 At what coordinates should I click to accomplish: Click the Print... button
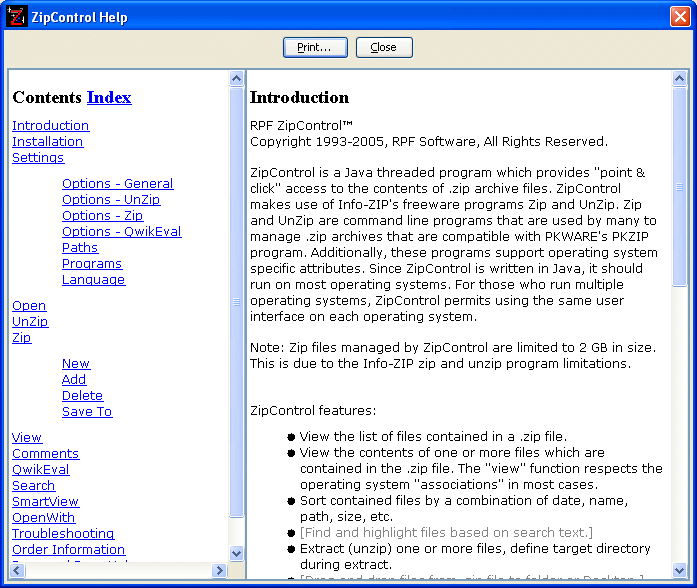pos(315,47)
